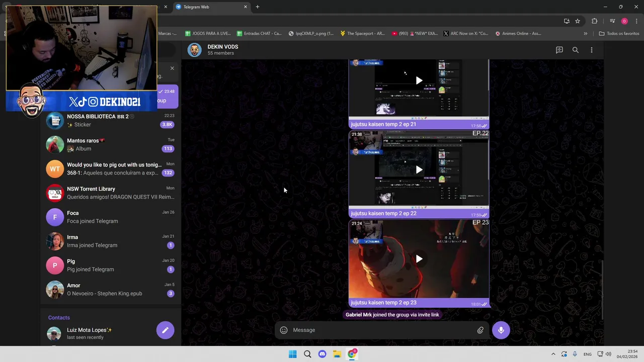Open the 'Would you like to pig out' chat
This screenshot has height=362, width=644.
point(111,168)
